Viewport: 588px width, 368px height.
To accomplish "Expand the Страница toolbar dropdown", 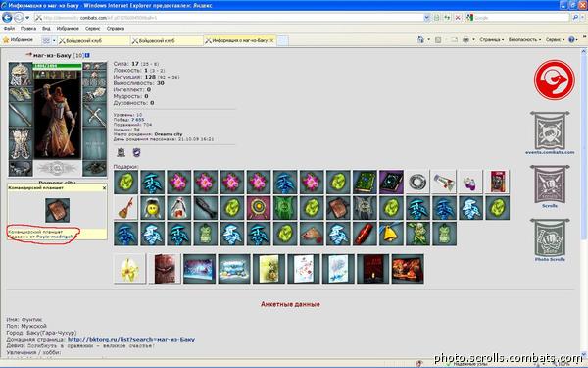I will pos(491,39).
